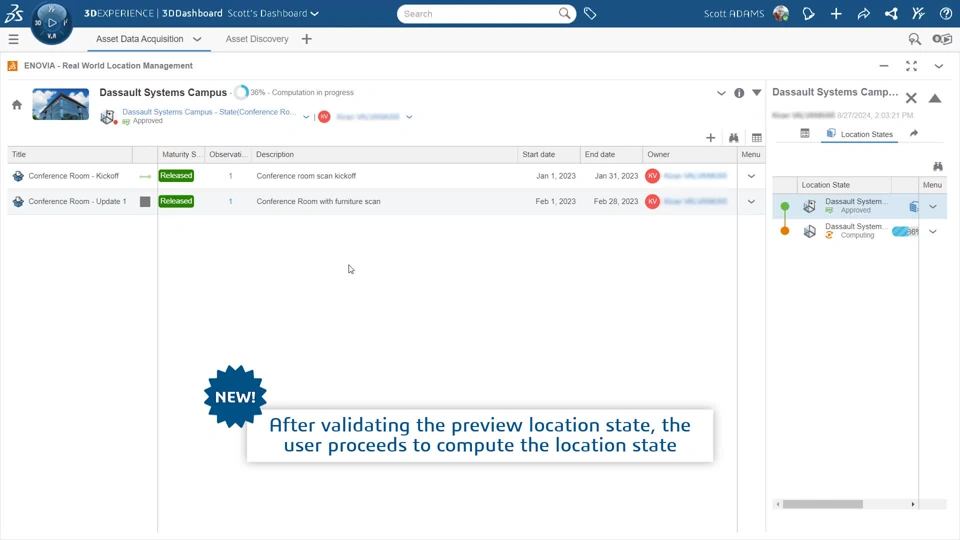Open the properties table tab icon in side panel
The height and width of the screenshot is (540, 960).
tap(804, 133)
